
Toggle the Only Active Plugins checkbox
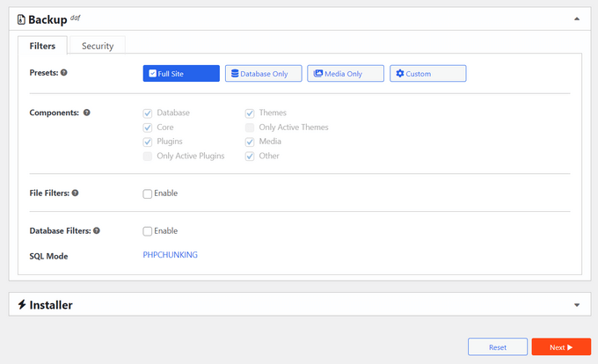click(x=148, y=156)
